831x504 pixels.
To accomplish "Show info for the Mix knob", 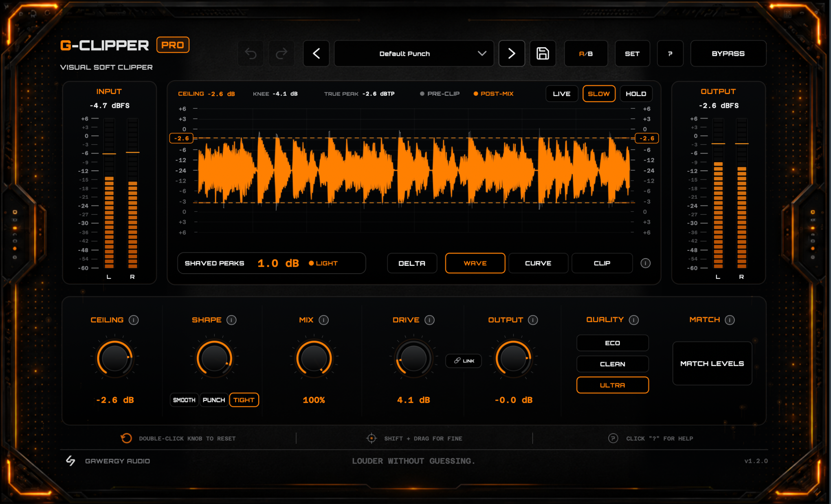I will click(x=323, y=320).
